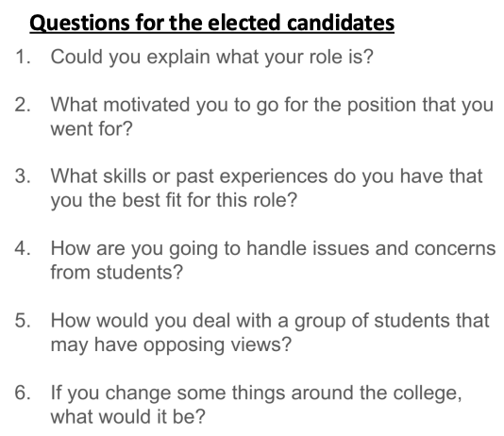The height and width of the screenshot is (436, 504).
Task: Click the heading 'Questions for the elected candidates'
Action: tap(211, 23)
